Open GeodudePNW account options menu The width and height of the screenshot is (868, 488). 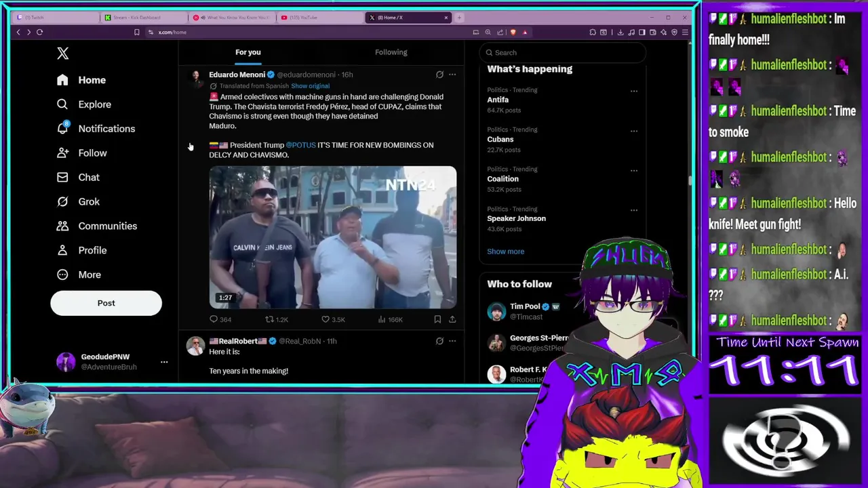[164, 362]
